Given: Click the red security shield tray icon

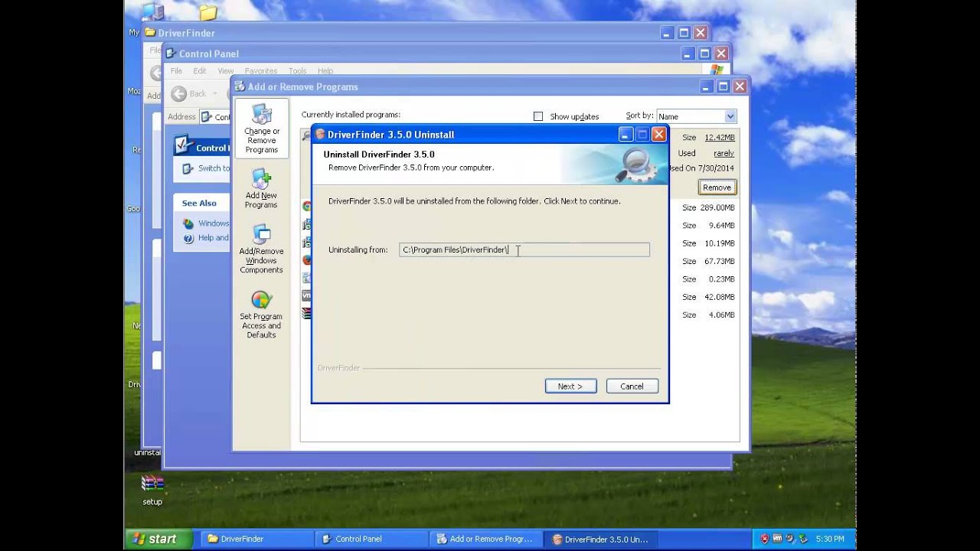Looking at the screenshot, I should point(764,539).
